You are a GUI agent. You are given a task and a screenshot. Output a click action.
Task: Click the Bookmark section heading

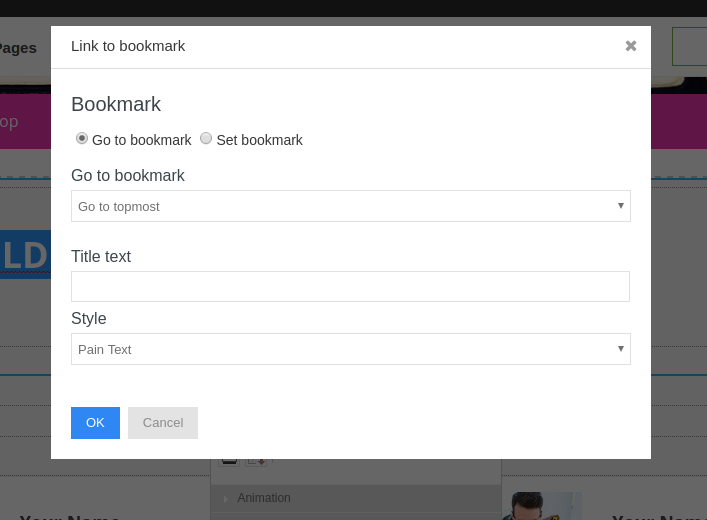pyautogui.click(x=116, y=104)
